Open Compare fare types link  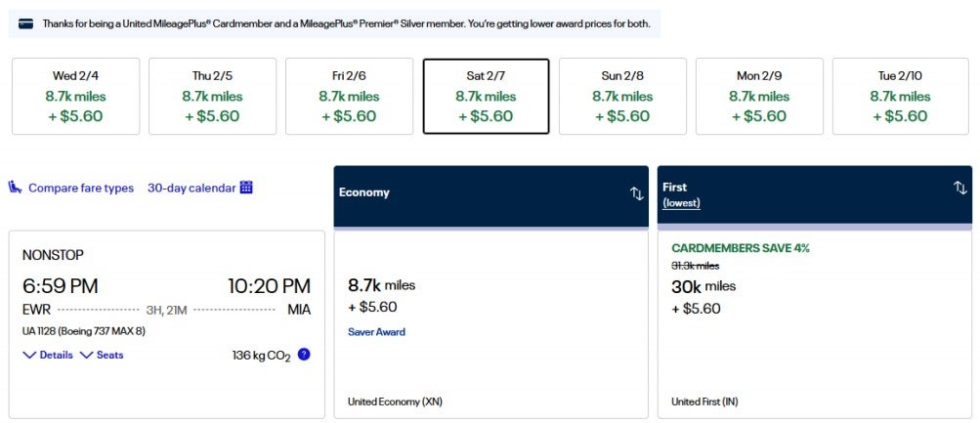[81, 188]
